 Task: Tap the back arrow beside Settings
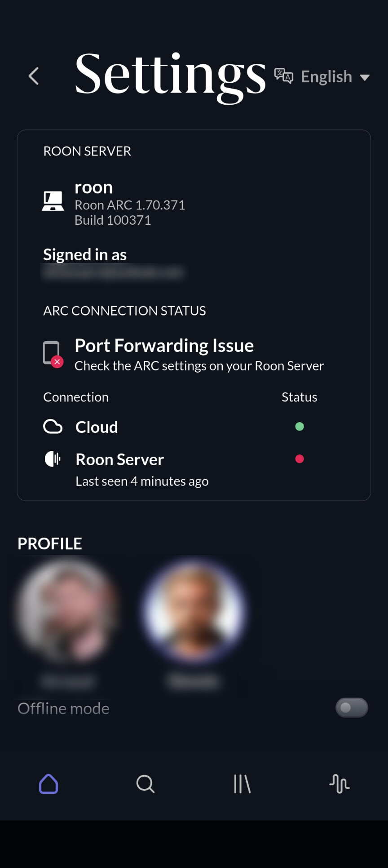point(34,76)
